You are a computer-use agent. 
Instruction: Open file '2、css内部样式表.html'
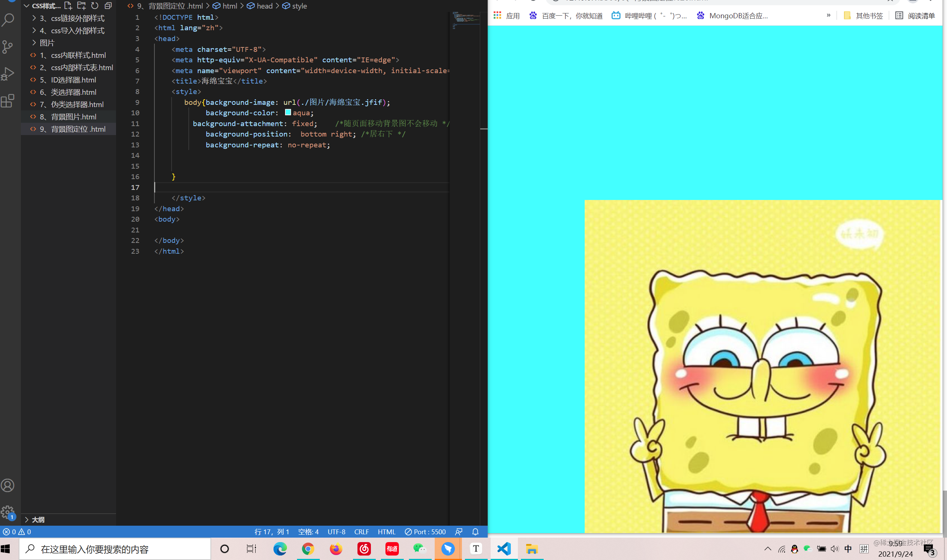pyautogui.click(x=68, y=68)
